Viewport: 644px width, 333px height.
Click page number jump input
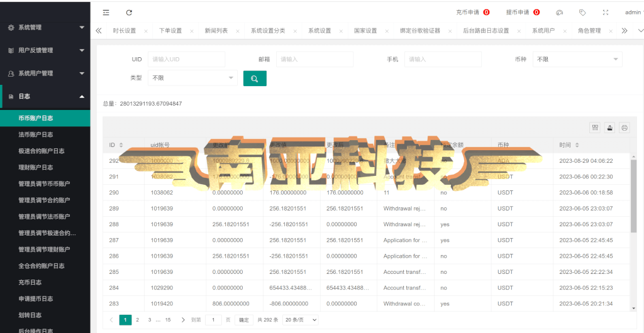click(213, 320)
